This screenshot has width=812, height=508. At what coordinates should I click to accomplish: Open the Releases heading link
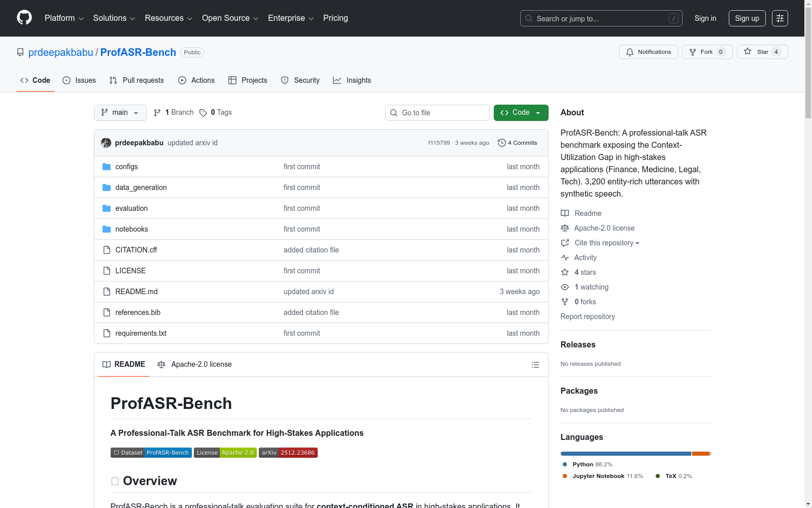coord(578,344)
